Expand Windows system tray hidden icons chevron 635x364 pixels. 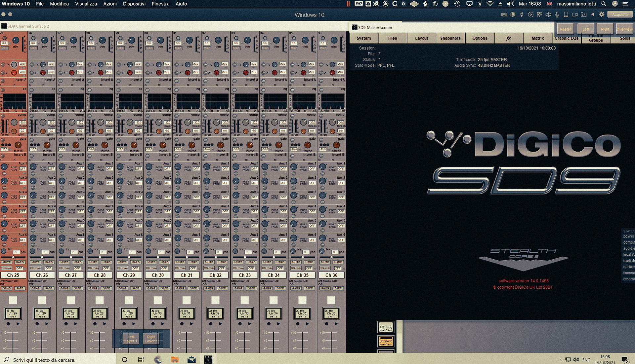point(560,360)
